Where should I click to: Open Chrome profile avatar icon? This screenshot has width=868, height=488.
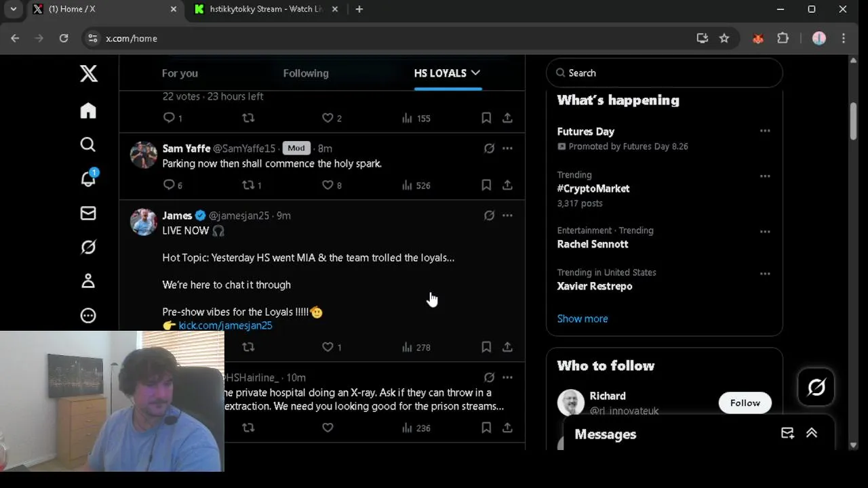click(x=819, y=39)
